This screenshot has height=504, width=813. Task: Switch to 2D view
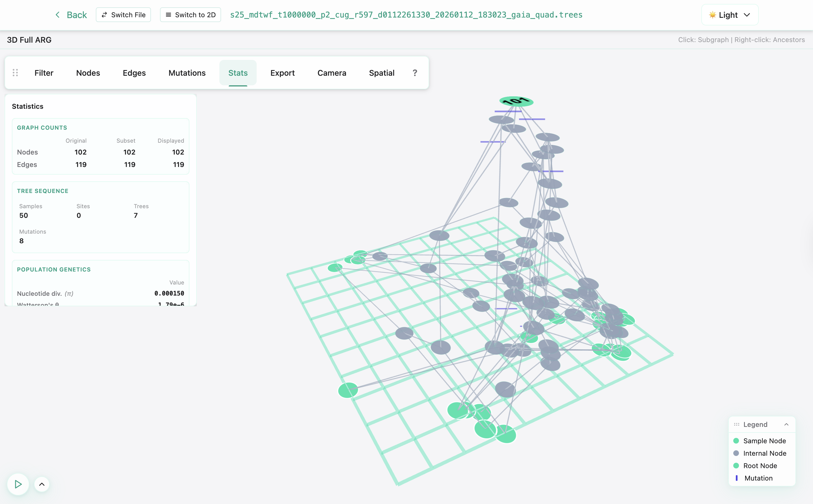pyautogui.click(x=191, y=15)
